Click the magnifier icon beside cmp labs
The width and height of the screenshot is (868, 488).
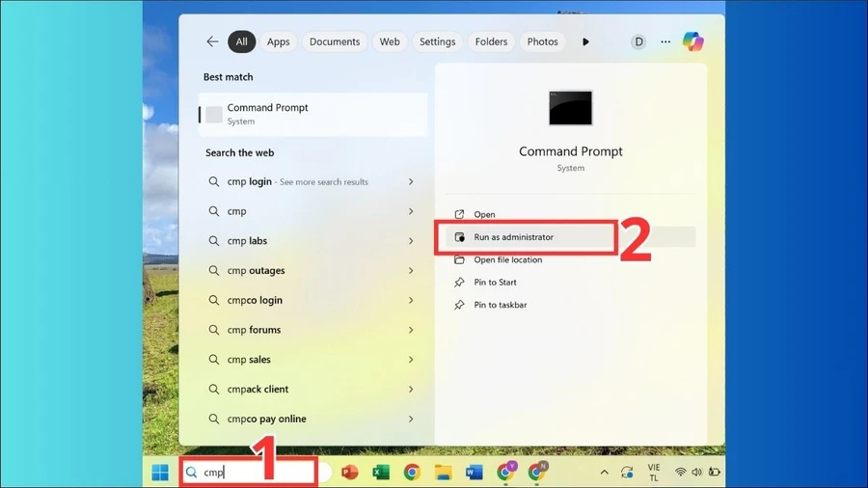click(214, 241)
